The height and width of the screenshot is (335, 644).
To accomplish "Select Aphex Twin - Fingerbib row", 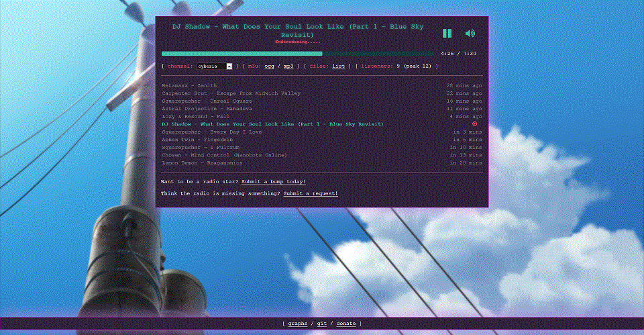I will point(321,140).
